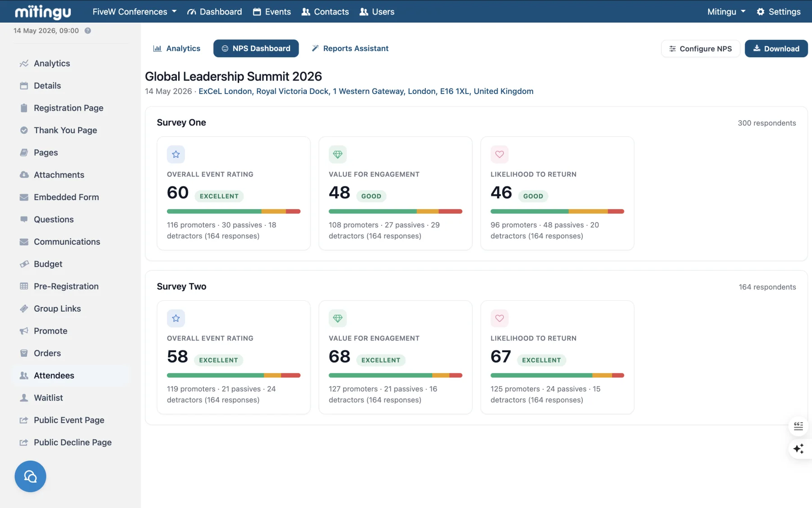Click heart icon in Survey Two Likelihood card
This screenshot has width=812, height=508.
coord(499,318)
